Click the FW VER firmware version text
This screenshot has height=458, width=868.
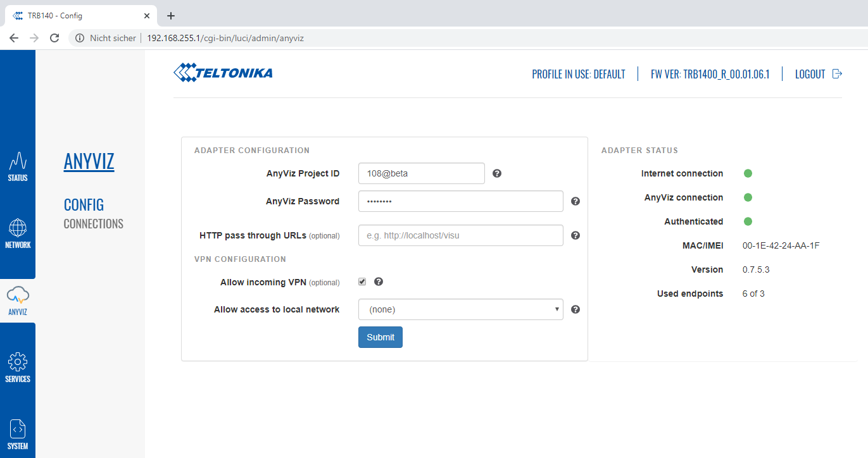tap(710, 74)
